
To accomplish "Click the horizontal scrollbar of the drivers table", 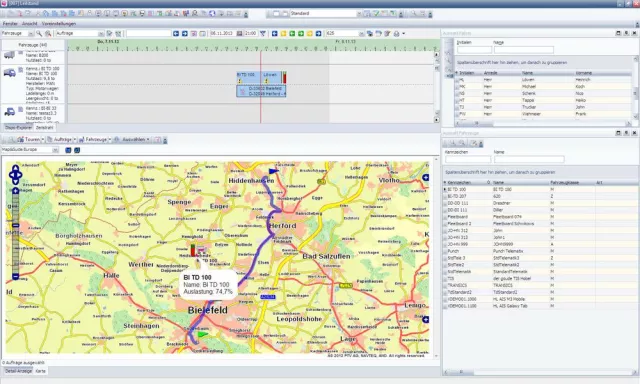I will coord(543,123).
